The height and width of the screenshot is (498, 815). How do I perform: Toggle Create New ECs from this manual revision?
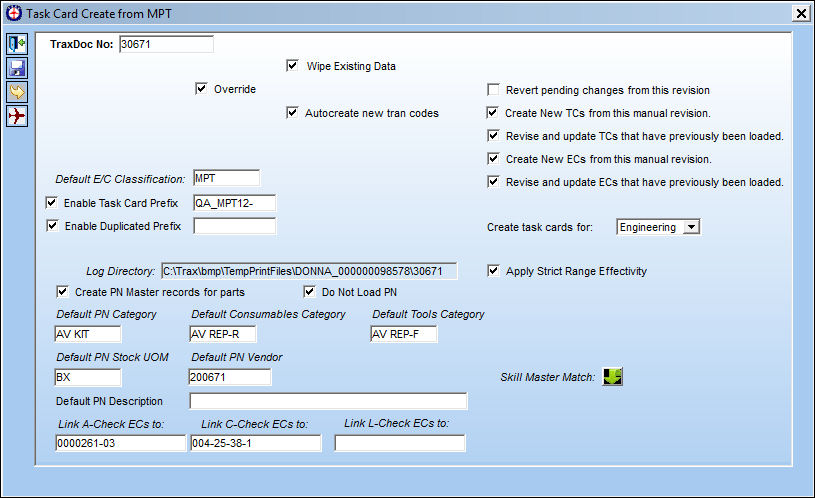(493, 159)
